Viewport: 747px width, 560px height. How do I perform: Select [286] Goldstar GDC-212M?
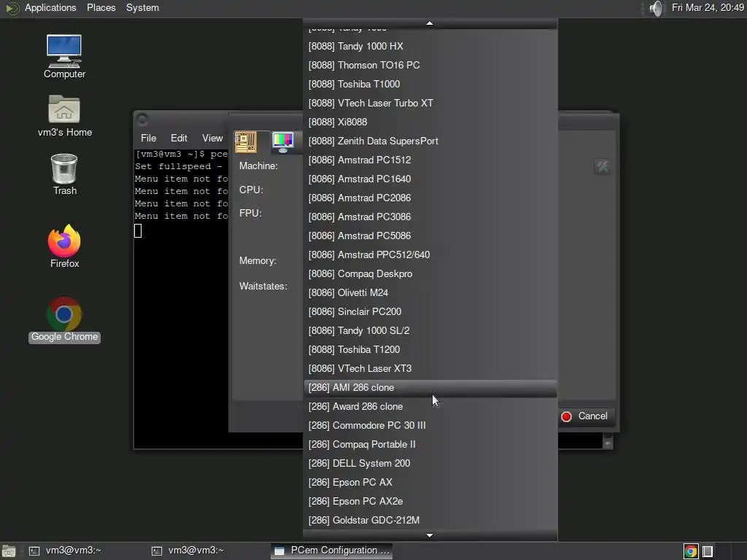(430, 521)
